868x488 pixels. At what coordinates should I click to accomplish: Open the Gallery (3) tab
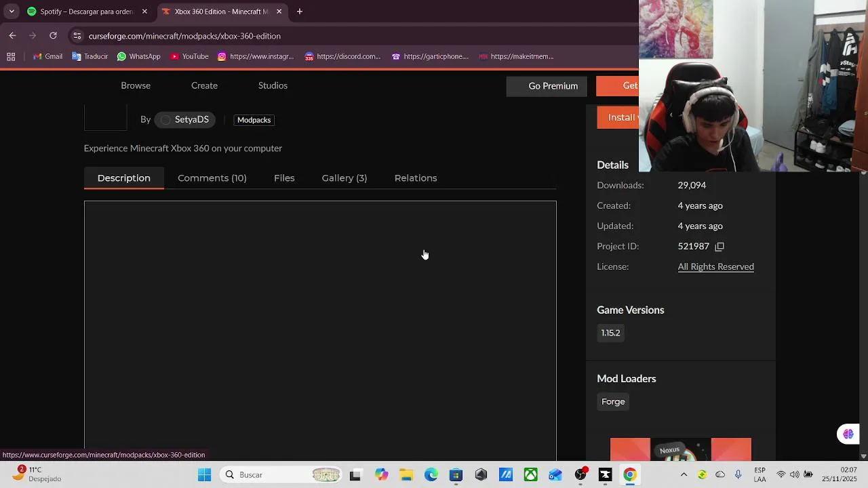[344, 178]
